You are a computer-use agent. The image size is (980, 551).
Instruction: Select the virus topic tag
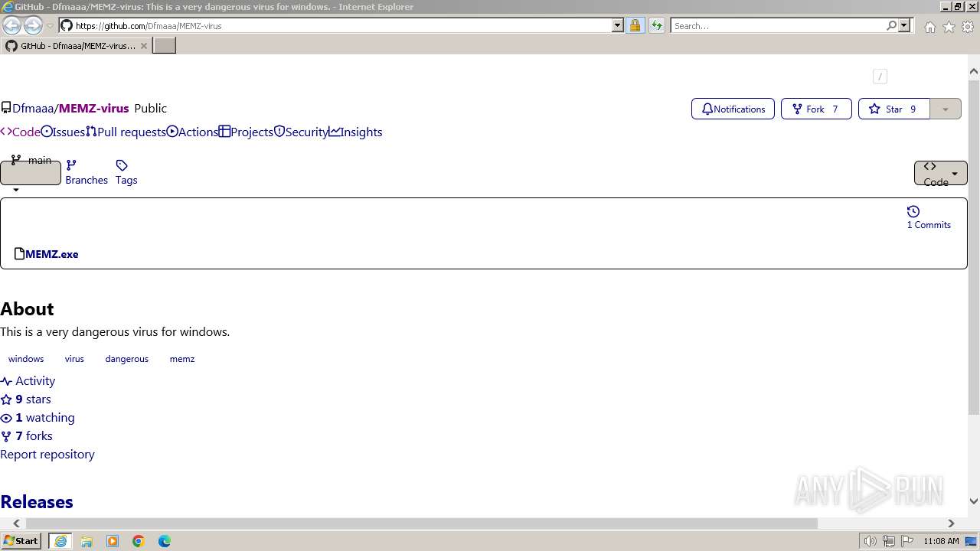pos(74,359)
